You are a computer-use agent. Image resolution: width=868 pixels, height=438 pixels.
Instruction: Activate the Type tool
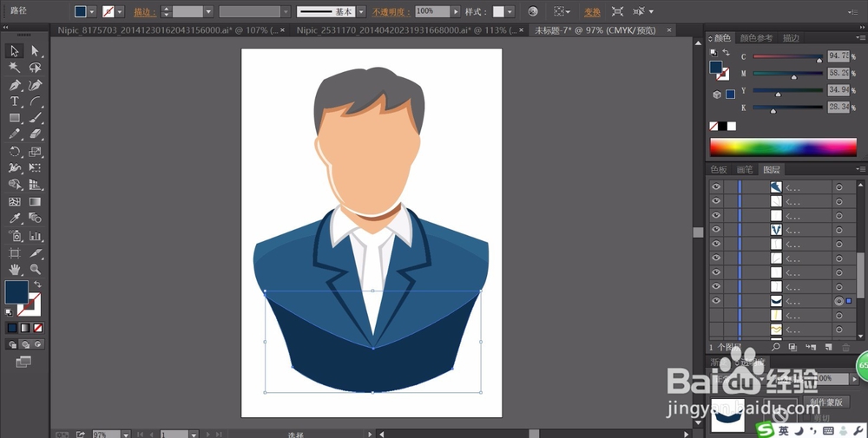tap(15, 101)
